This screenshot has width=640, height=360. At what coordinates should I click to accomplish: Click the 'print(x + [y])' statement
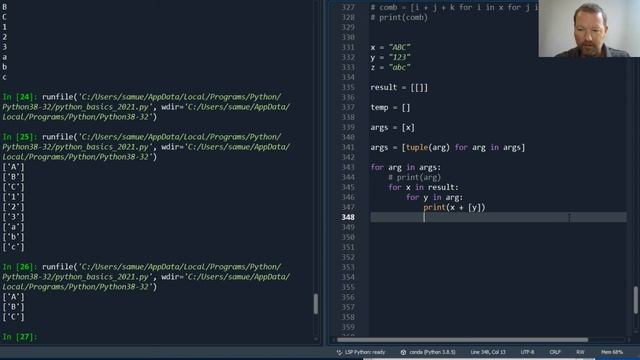coord(454,207)
